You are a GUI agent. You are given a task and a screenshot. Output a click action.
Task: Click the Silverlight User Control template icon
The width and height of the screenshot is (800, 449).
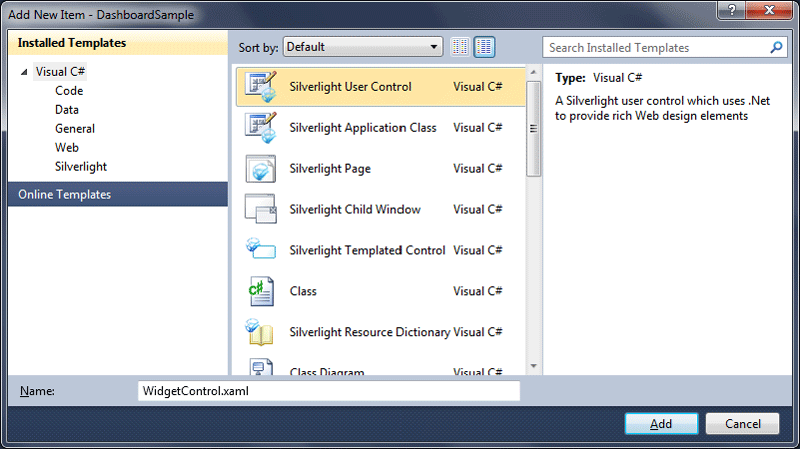click(260, 87)
